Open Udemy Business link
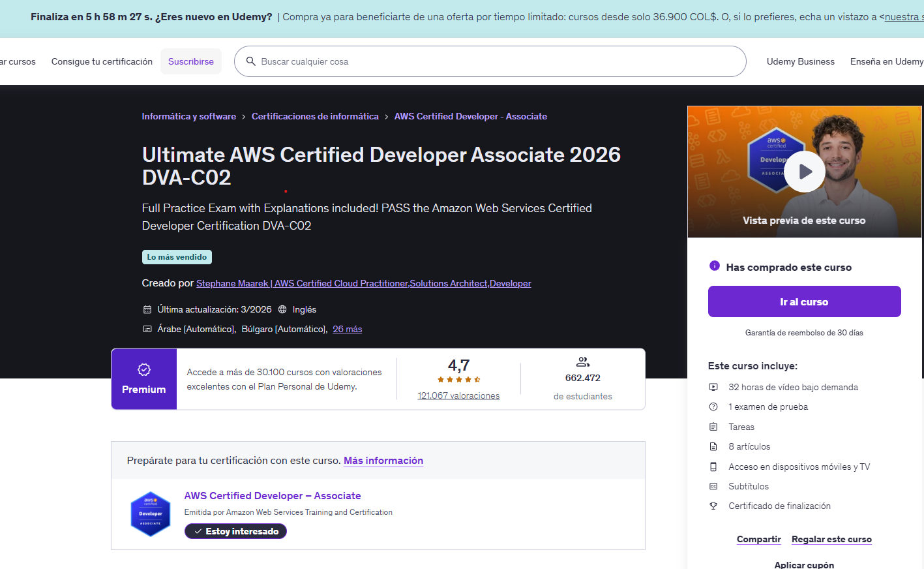Image resolution: width=924 pixels, height=569 pixels. coord(801,61)
